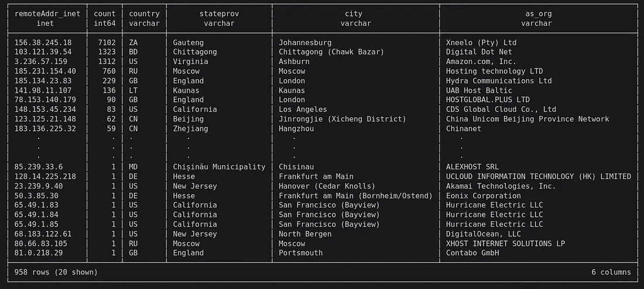Select IP address 185.231.154.40

pyautogui.click(x=45, y=72)
